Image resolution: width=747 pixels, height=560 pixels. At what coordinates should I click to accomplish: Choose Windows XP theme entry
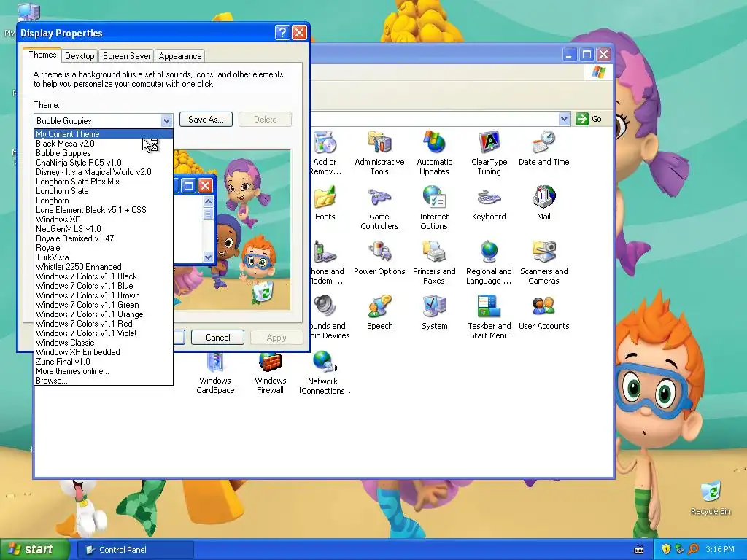[104, 219]
